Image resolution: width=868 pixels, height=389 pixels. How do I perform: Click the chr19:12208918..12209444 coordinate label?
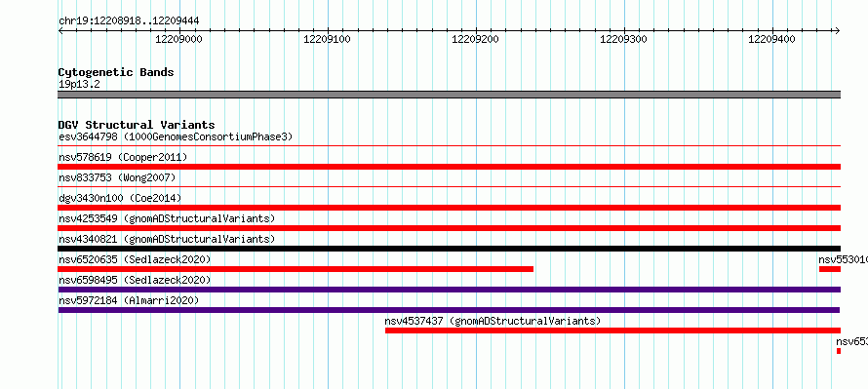coord(129,21)
